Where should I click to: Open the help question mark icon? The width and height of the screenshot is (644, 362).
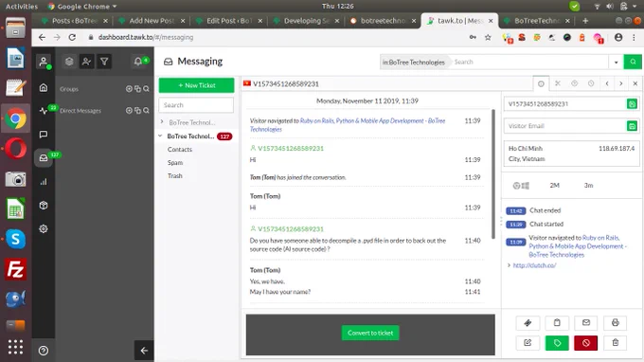(44, 351)
